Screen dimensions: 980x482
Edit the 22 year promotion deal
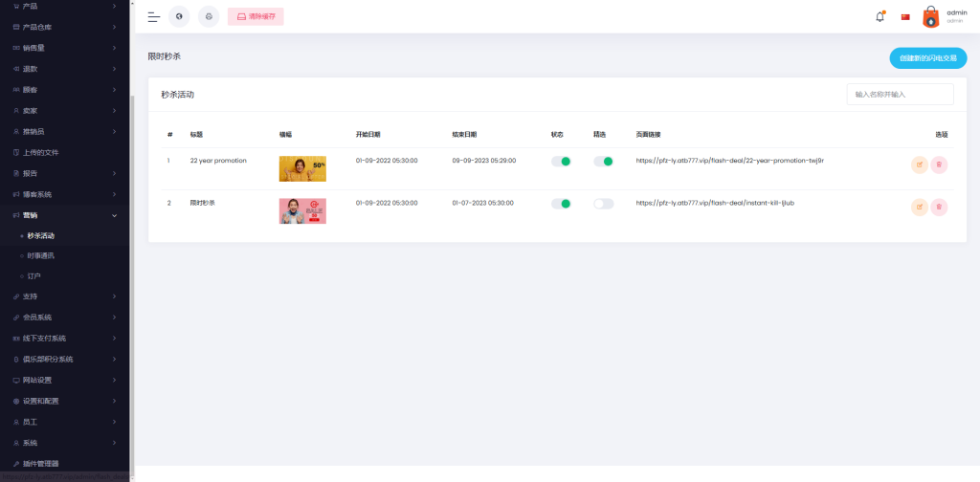(x=920, y=164)
